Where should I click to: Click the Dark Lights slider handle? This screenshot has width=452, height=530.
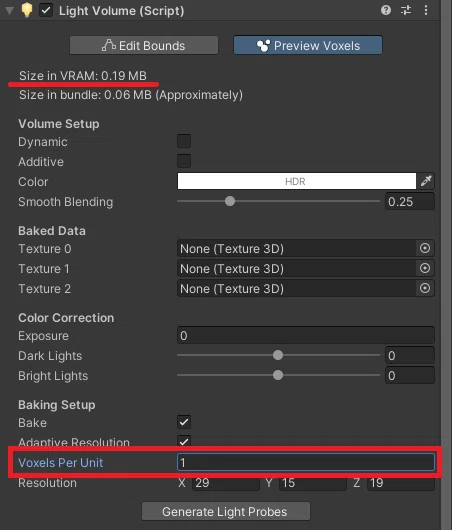tap(278, 355)
